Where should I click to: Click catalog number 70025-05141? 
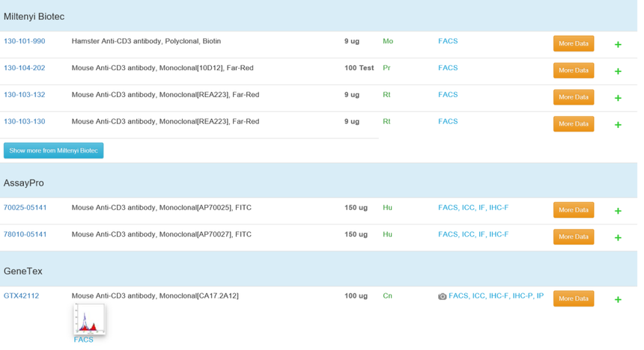click(x=25, y=208)
